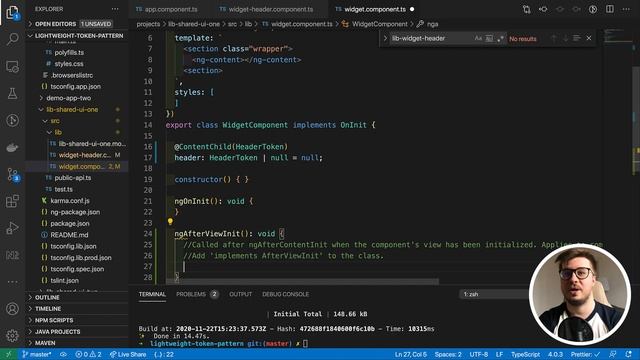Toggle Match Whole Word in find widget
The width and height of the screenshot is (640, 360).
(489, 38)
